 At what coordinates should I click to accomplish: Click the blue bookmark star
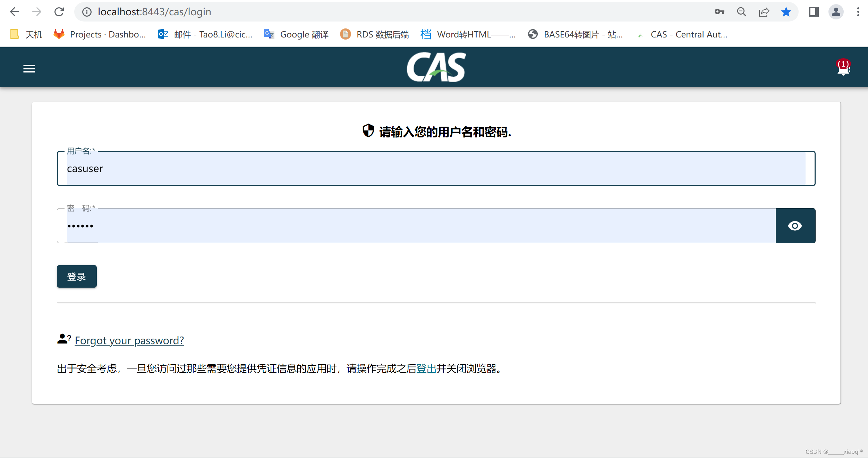(x=786, y=12)
